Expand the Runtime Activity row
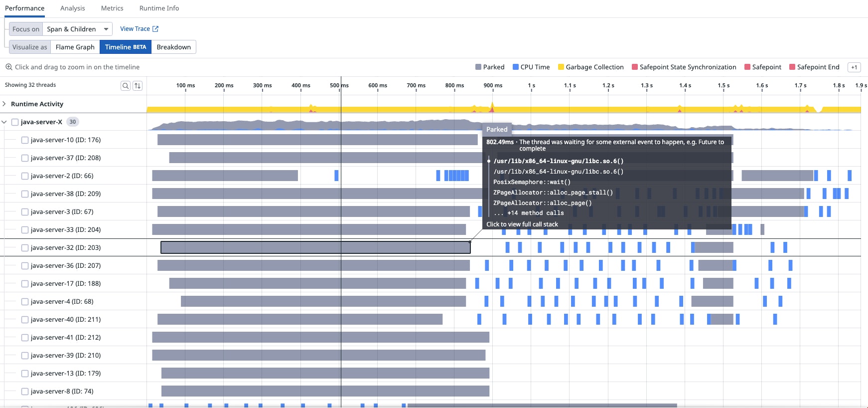Viewport: 868px width, 408px height. 4,104
